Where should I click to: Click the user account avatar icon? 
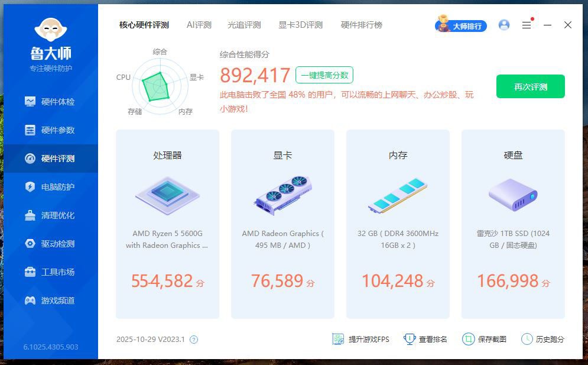point(504,25)
